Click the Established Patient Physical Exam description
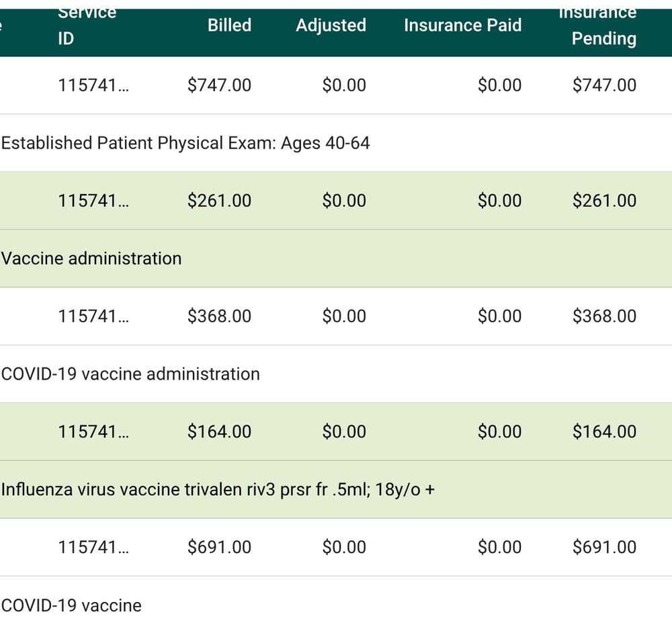672x641 pixels. [x=185, y=143]
